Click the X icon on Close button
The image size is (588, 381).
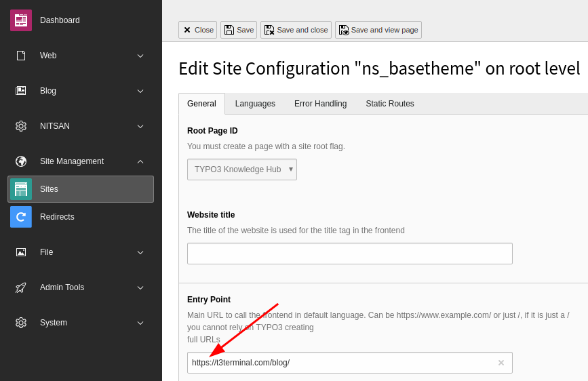coord(187,30)
